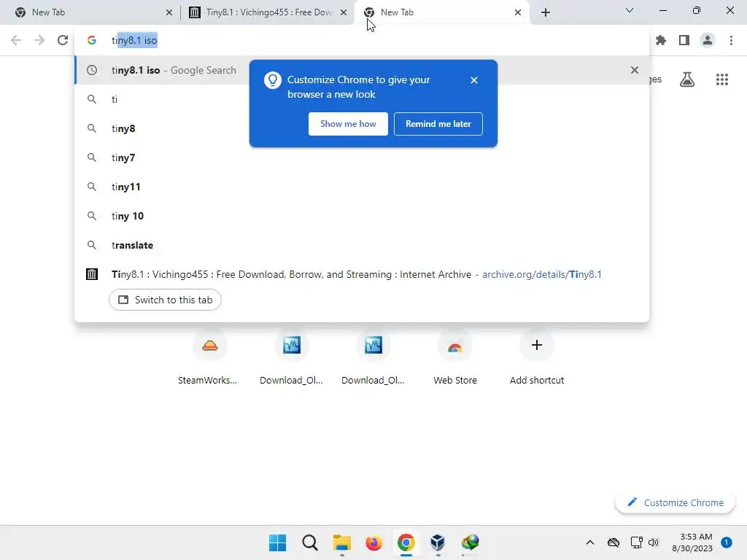Open the Google apps grid
This screenshot has width=747, height=560.
[722, 79]
